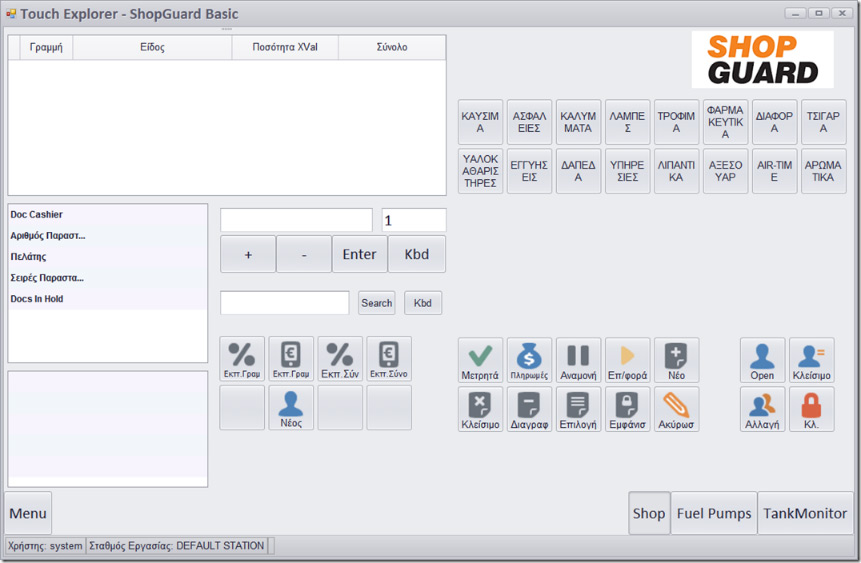
Task: Click the Enter button
Action: pyautogui.click(x=360, y=254)
